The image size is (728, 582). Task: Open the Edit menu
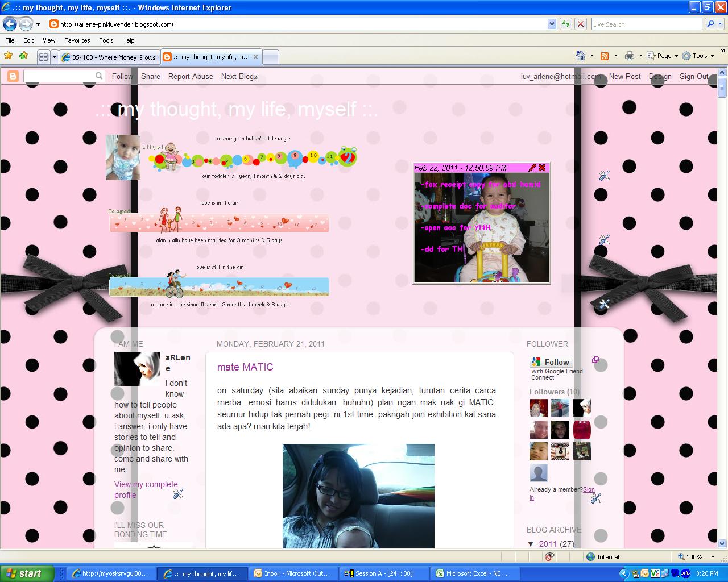point(28,40)
